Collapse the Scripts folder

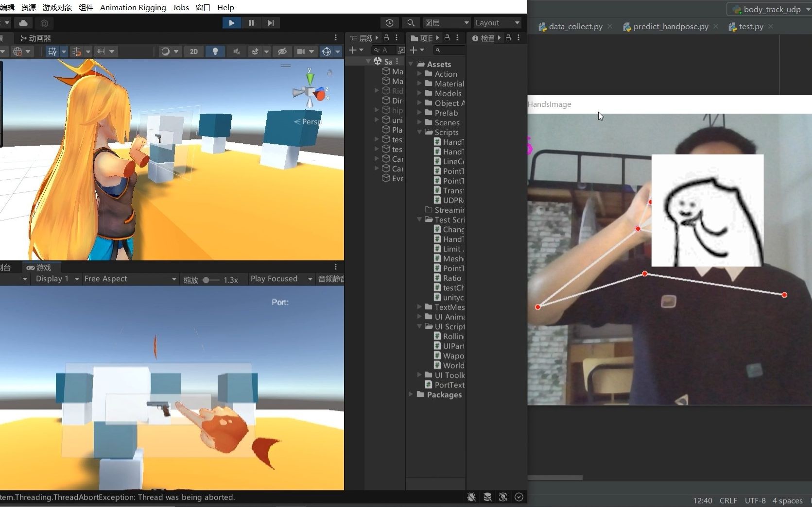(419, 132)
